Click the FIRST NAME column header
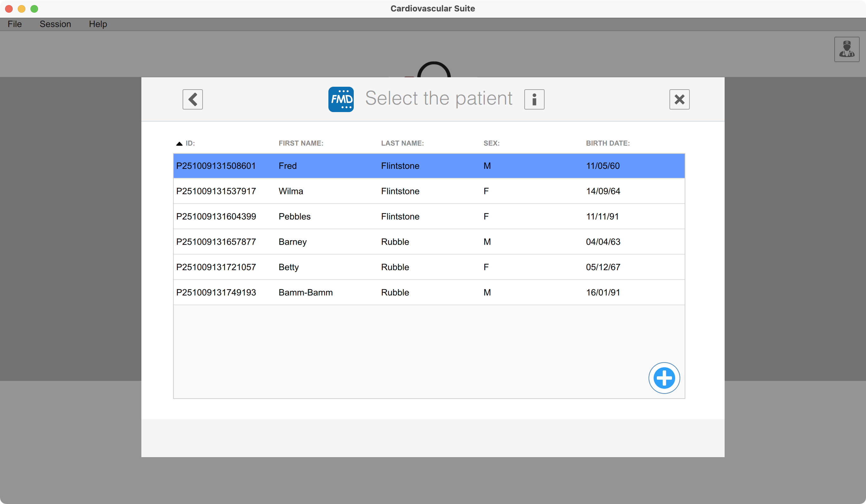866x504 pixels. [x=301, y=143]
